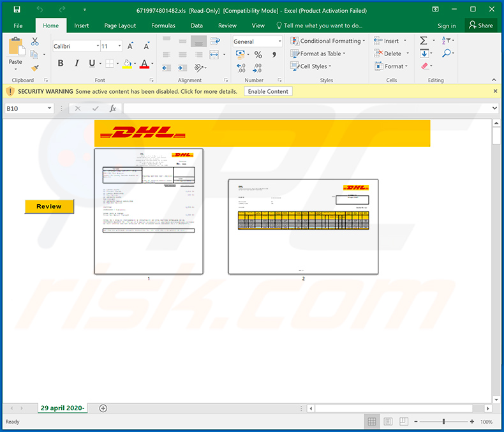Open Cell Styles dropdown
The height and width of the screenshot is (432, 504).
click(311, 66)
